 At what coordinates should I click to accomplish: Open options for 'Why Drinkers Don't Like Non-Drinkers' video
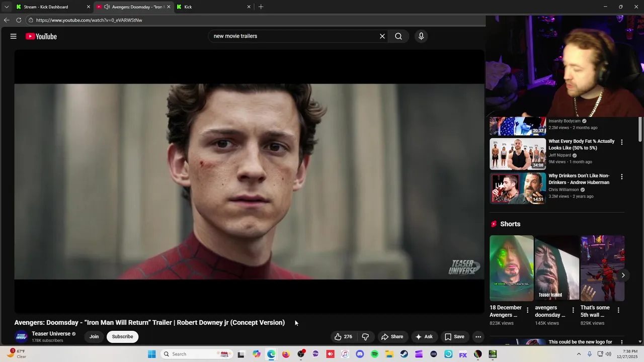point(622,177)
